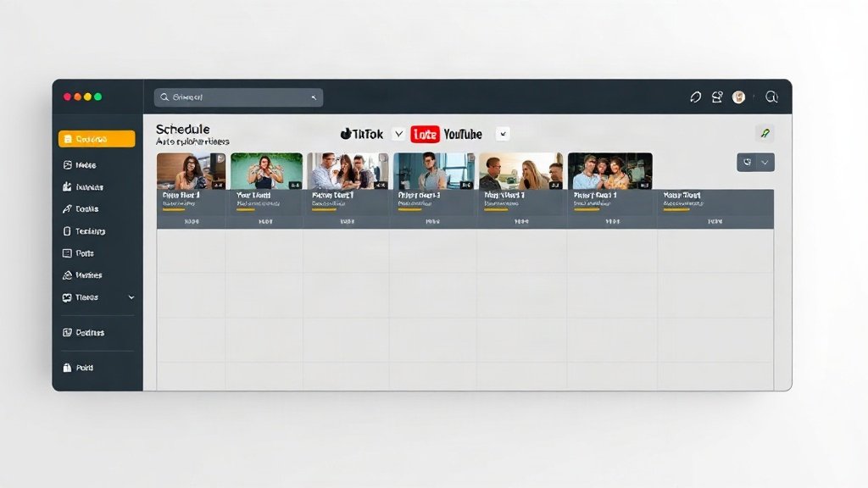The image size is (868, 488).
Task: Expand the dark split-button chevron
Action: tap(765, 162)
